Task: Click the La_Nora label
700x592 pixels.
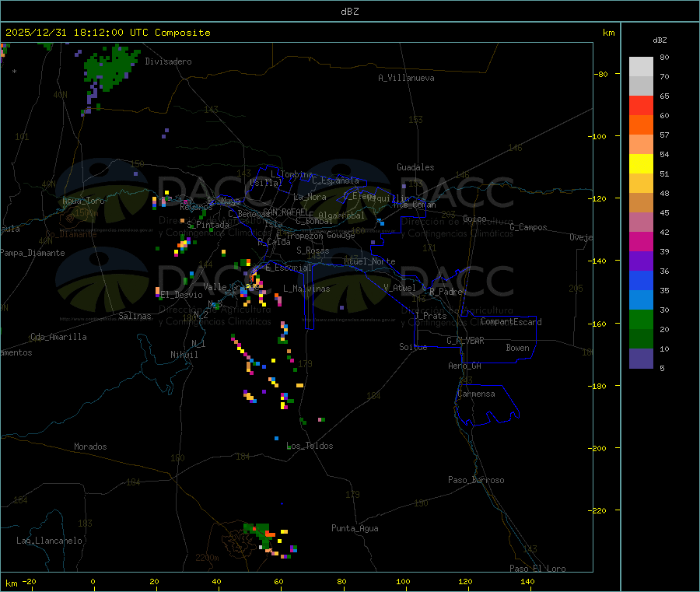Action: click(x=310, y=197)
